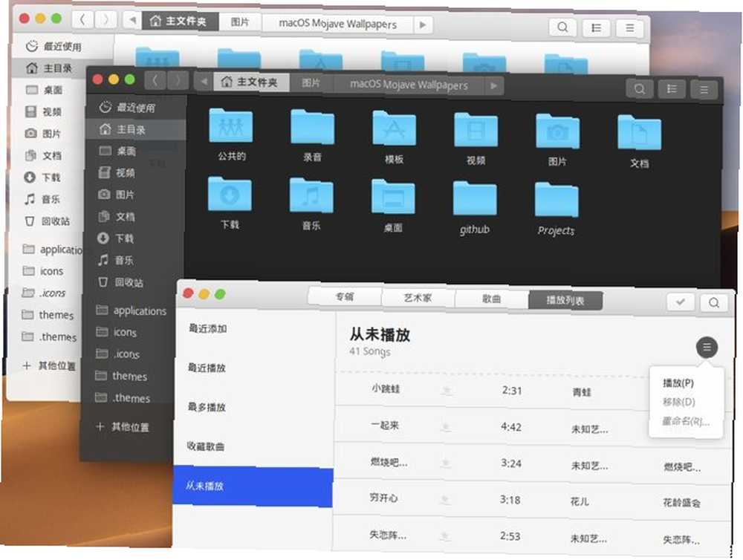Select 收藏歌曲 playlist

point(253,446)
